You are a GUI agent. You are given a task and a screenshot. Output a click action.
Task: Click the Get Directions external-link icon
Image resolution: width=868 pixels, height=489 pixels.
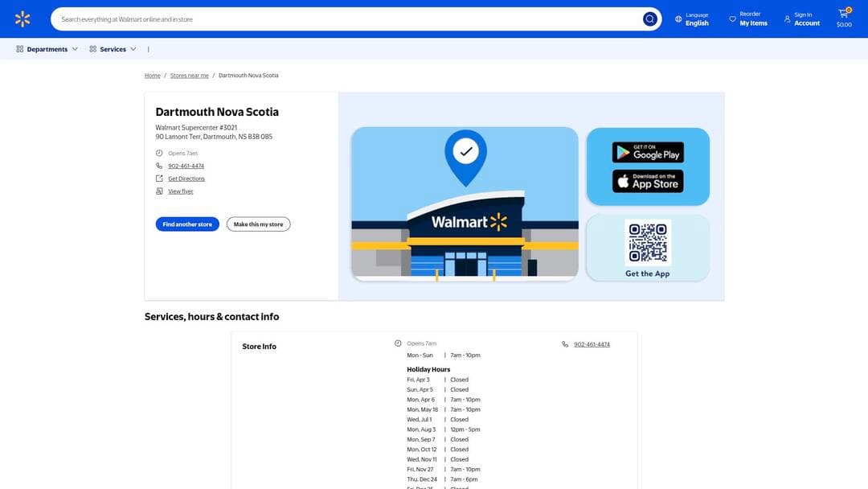(x=158, y=176)
